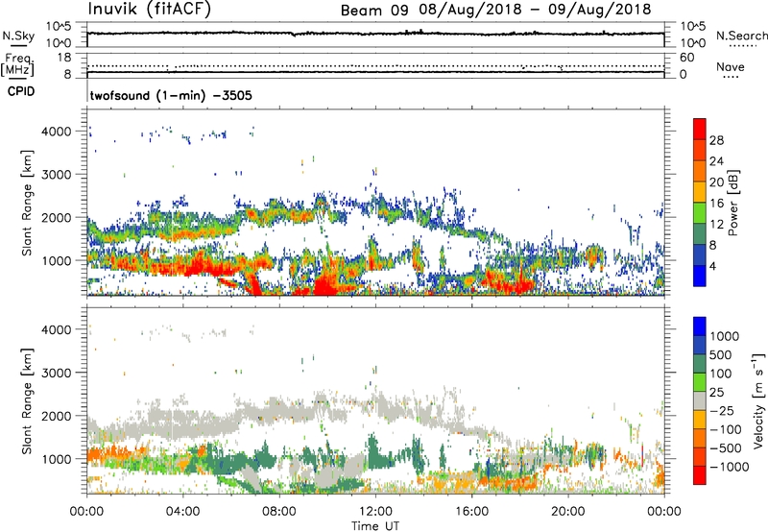Select the 'Beam 09' text in the header

coord(374,11)
